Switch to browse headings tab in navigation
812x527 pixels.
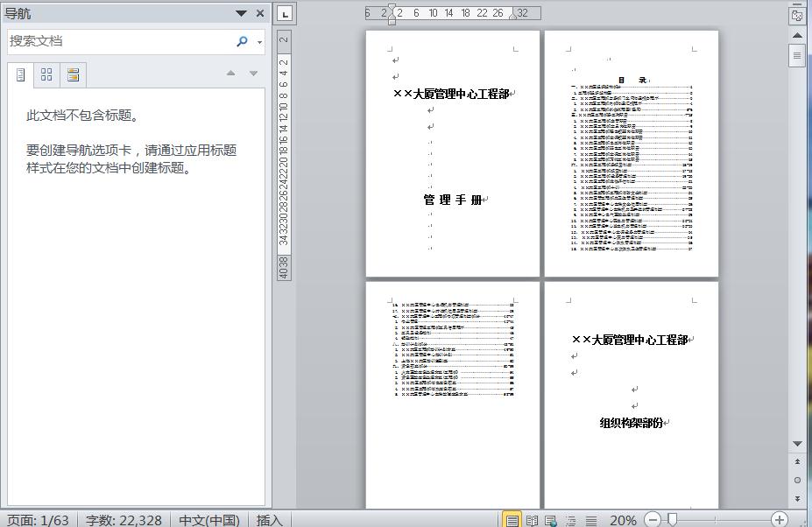tap(21, 75)
